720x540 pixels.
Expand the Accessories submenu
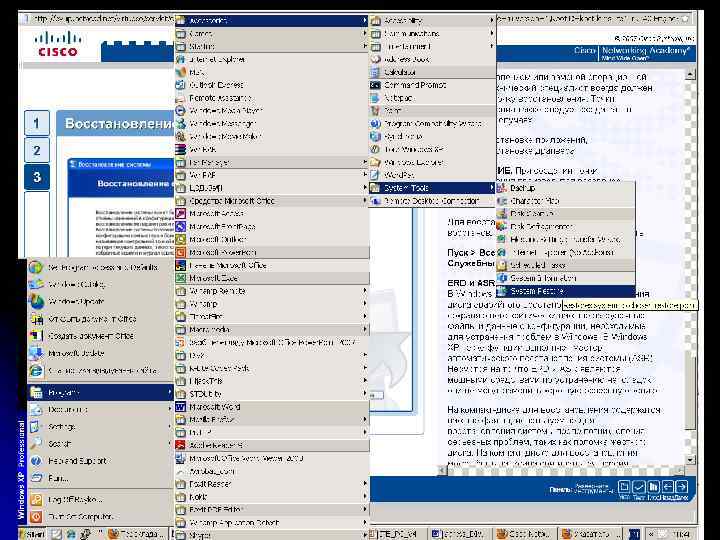coord(272,21)
